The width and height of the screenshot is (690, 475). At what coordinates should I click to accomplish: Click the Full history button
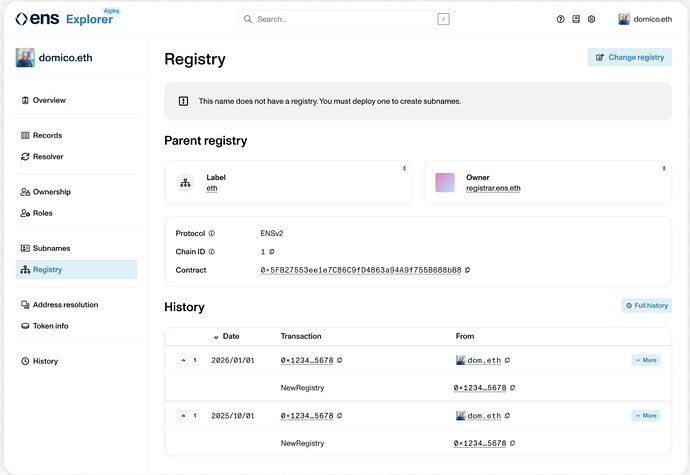tap(646, 306)
